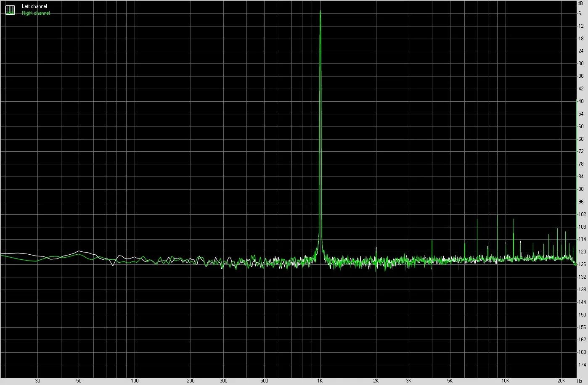
Task: Click the -126 dB axis label
Action: click(x=581, y=264)
